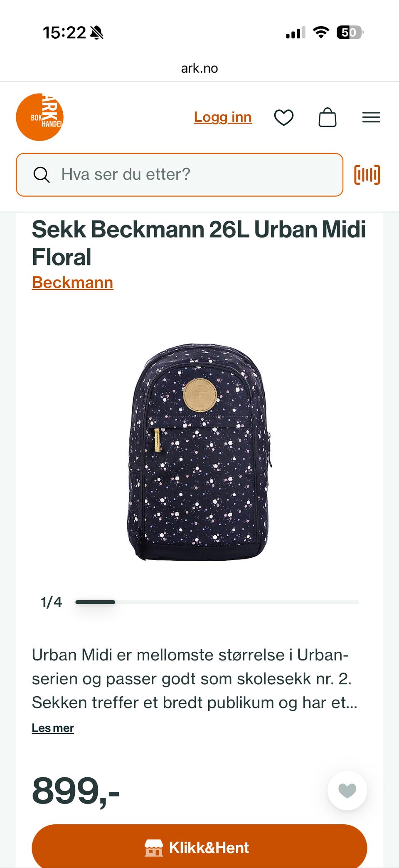Focus the 'Hva ser du etter?' search field
The height and width of the screenshot is (868, 399).
pos(180,175)
